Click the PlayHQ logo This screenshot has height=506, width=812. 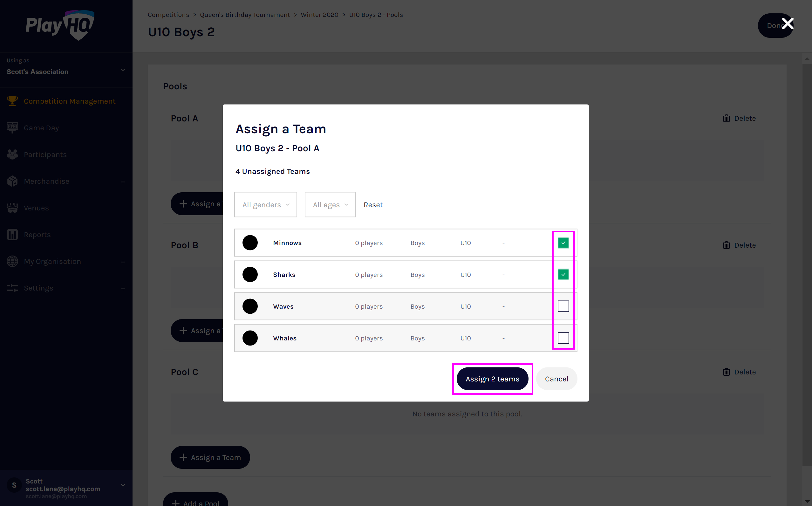[x=60, y=25]
